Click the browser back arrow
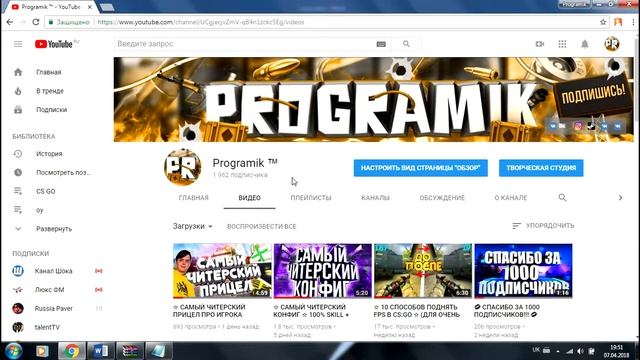Screen dimensions: 640x360 tap(10, 22)
